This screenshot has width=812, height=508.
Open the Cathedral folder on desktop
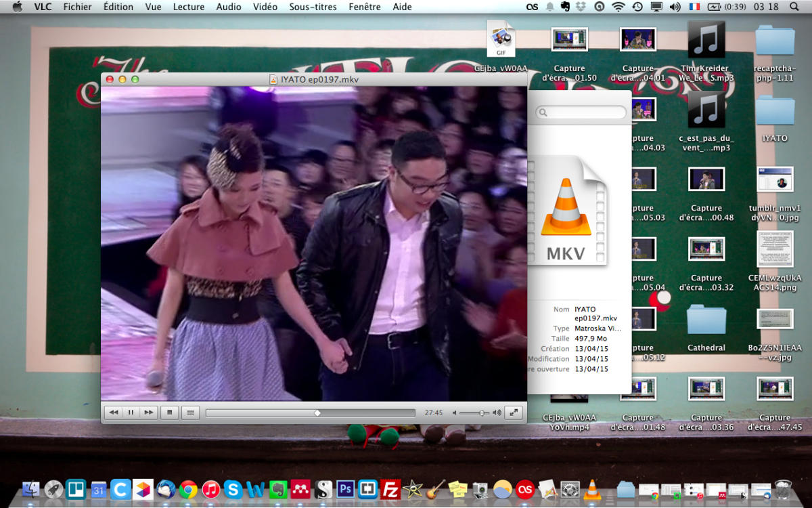[706, 321]
